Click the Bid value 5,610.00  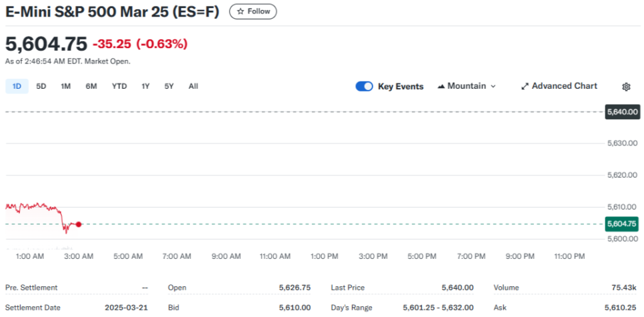295,308
